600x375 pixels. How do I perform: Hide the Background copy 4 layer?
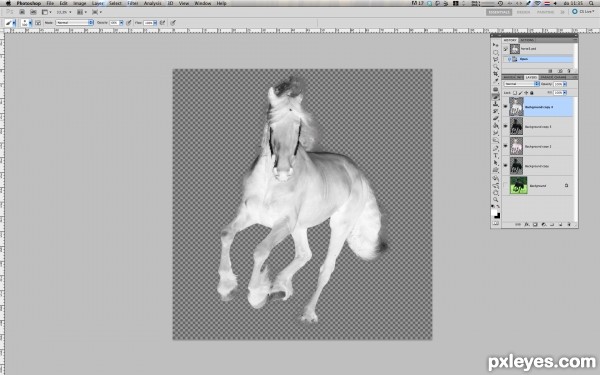(x=505, y=107)
